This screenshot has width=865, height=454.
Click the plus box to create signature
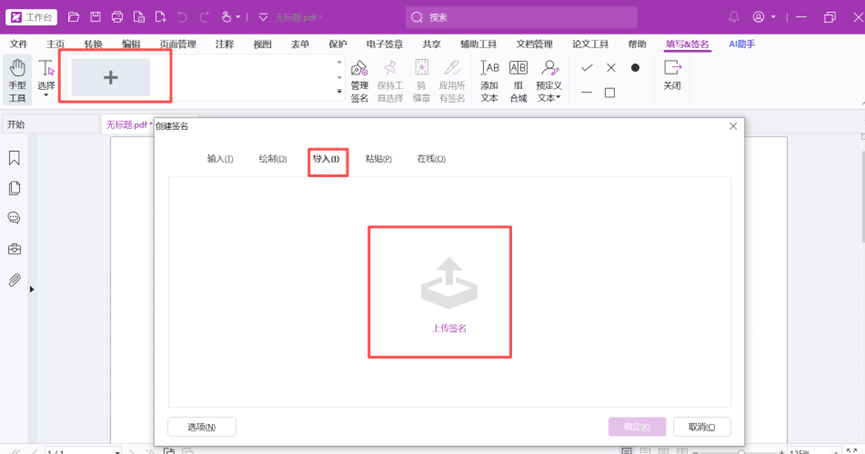click(110, 78)
